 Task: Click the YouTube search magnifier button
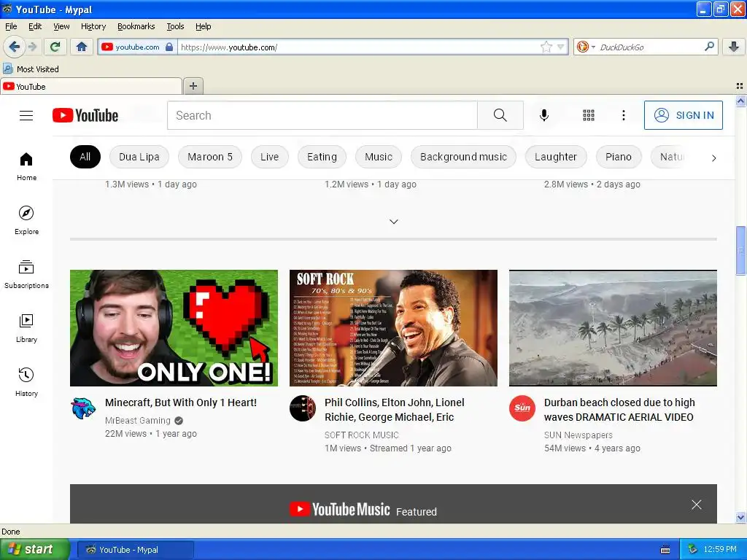(x=500, y=115)
